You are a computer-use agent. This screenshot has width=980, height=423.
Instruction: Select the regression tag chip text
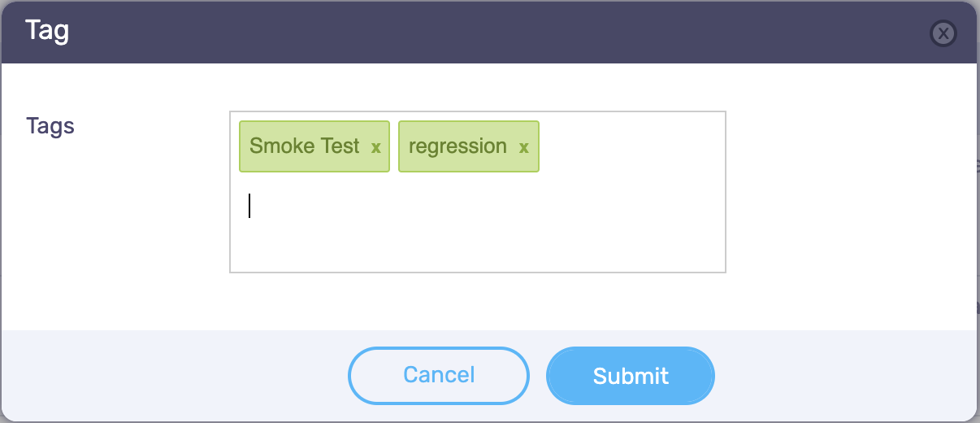coord(457,146)
